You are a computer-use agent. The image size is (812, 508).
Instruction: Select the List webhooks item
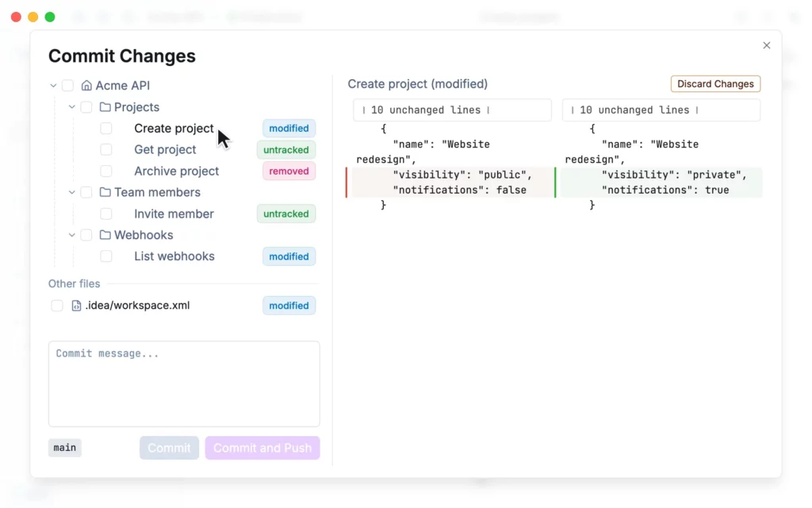click(174, 256)
